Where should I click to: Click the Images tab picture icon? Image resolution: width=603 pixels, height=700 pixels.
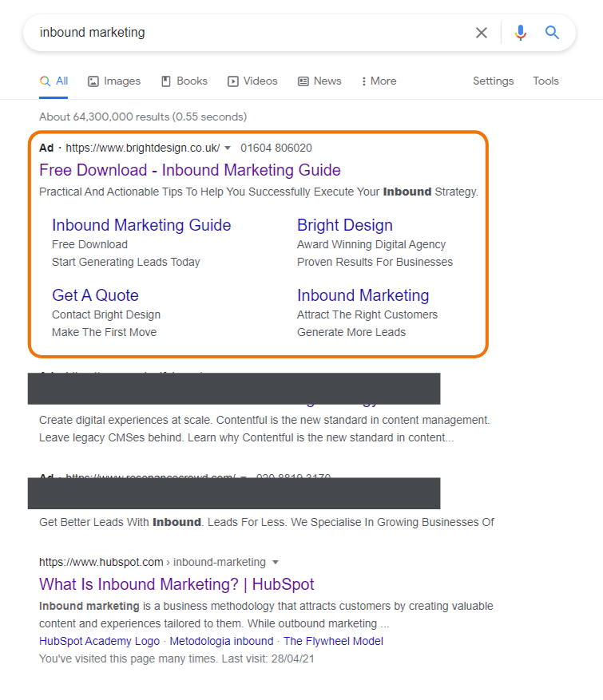pos(93,81)
